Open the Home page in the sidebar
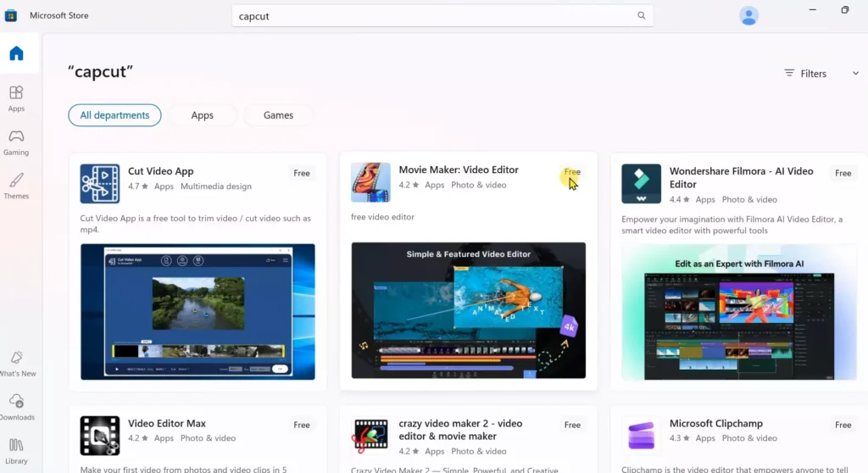This screenshot has height=473, width=868. 17,53
